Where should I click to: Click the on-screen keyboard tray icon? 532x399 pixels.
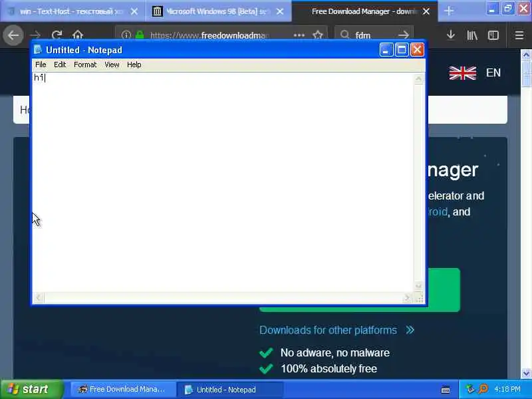(445, 390)
